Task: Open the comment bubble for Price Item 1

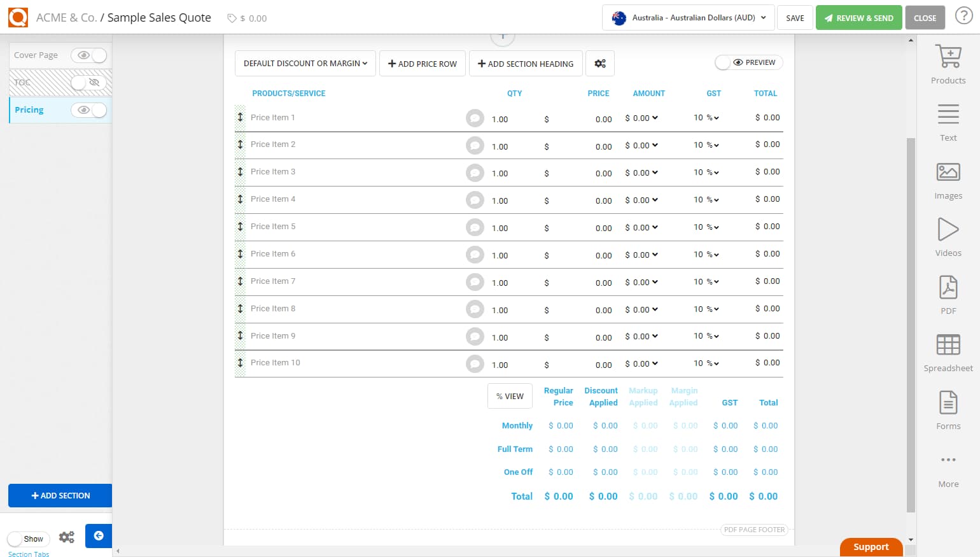Action: tap(475, 118)
